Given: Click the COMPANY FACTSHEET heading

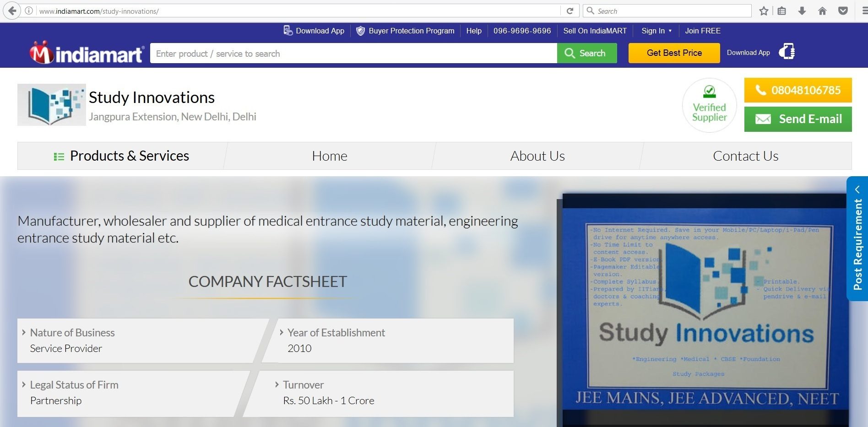Looking at the screenshot, I should pos(268,281).
